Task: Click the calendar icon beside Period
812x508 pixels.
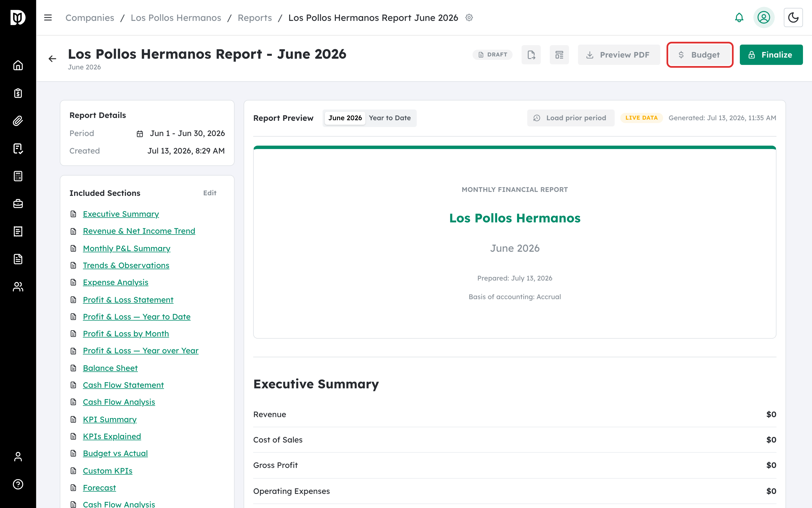Action: 140,134
